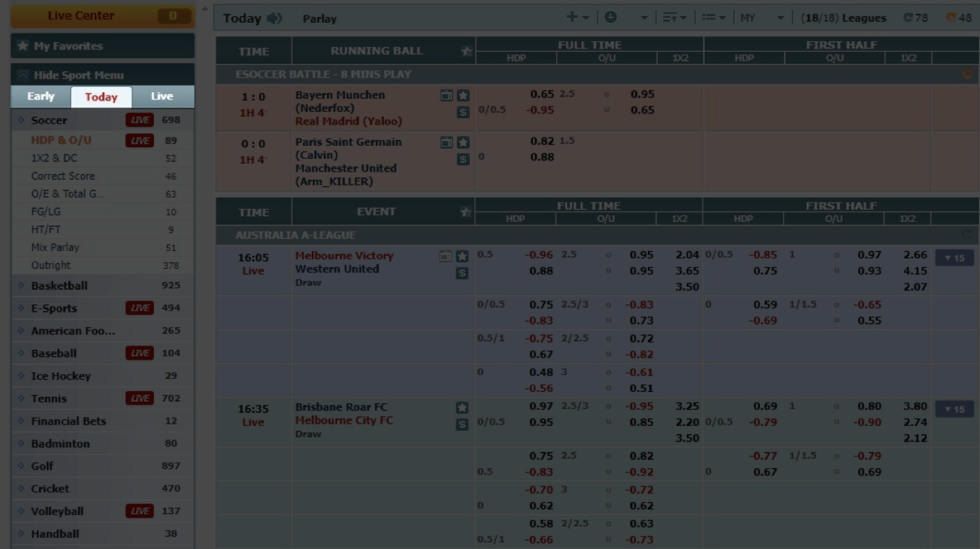Image resolution: width=980 pixels, height=549 pixels.
Task: Expand the Basketball sport category
Action: tap(59, 286)
